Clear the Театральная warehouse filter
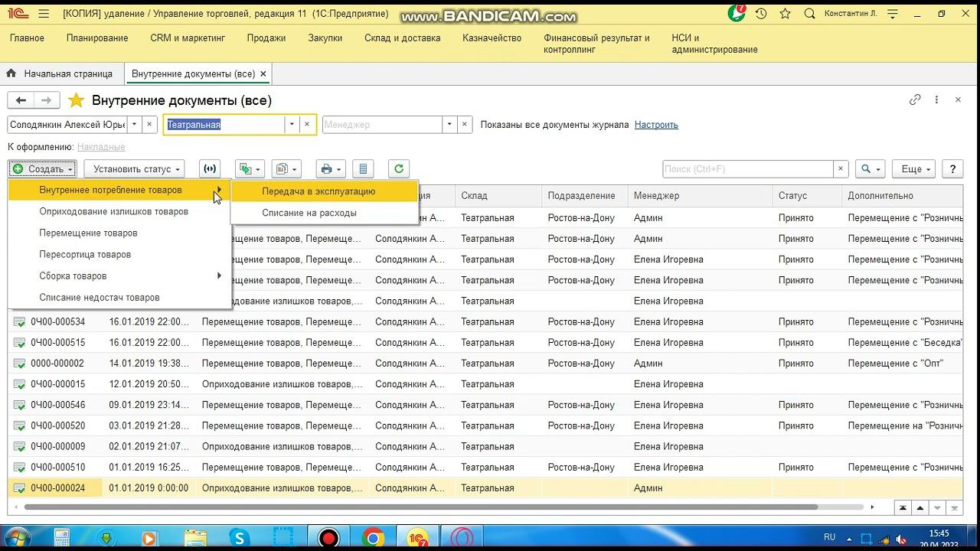This screenshot has height=551, width=980. (307, 125)
